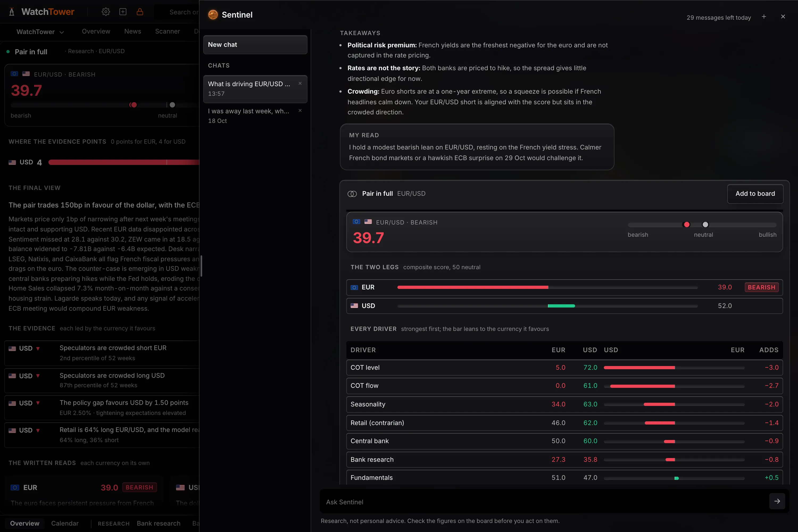The width and height of the screenshot is (798, 532).
Task: Click the US flag in the USD leg row
Action: coord(354,306)
